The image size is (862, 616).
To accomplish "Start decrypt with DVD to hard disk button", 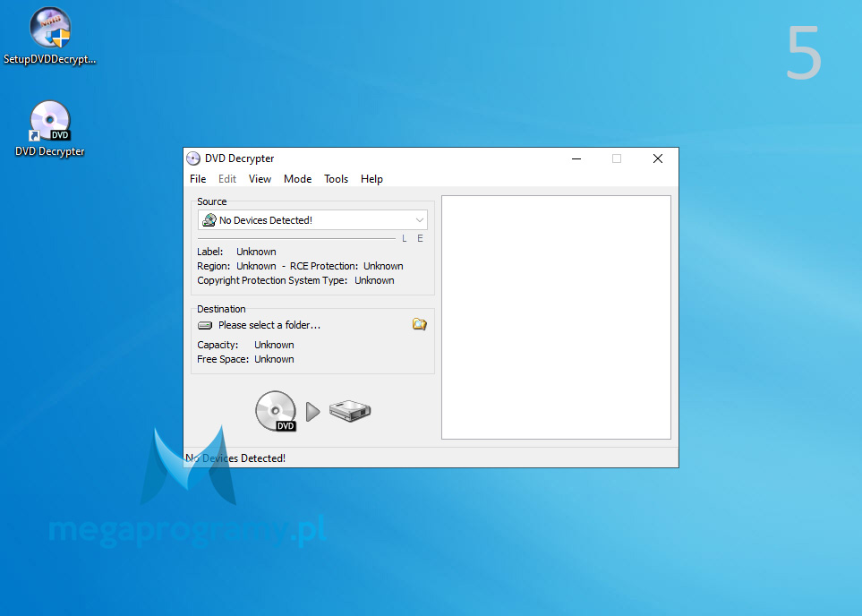I will (x=312, y=411).
